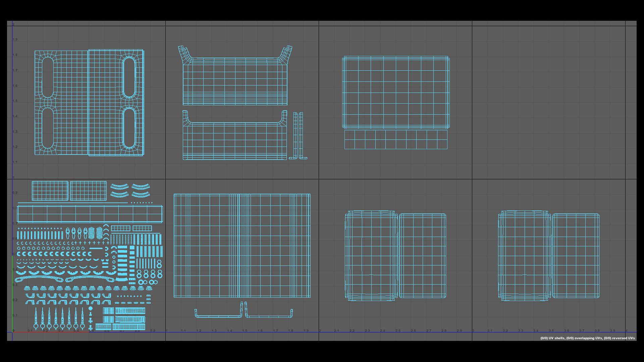Click the second small grid rectangle at top of first tile

pos(88,191)
